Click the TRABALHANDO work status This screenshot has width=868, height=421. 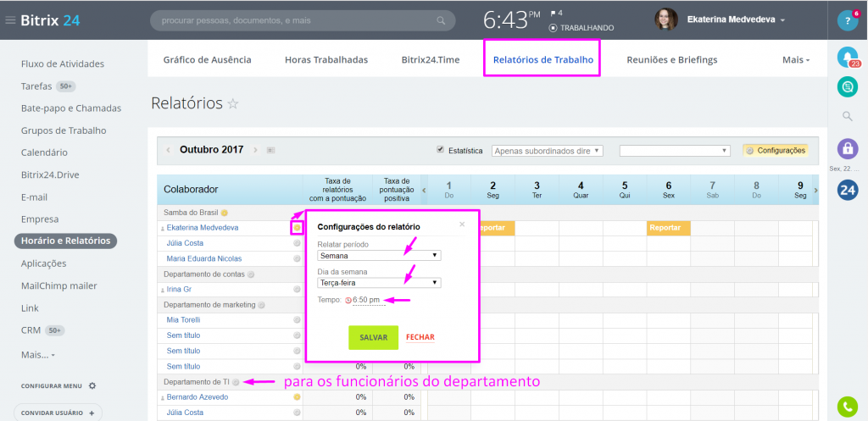click(581, 28)
